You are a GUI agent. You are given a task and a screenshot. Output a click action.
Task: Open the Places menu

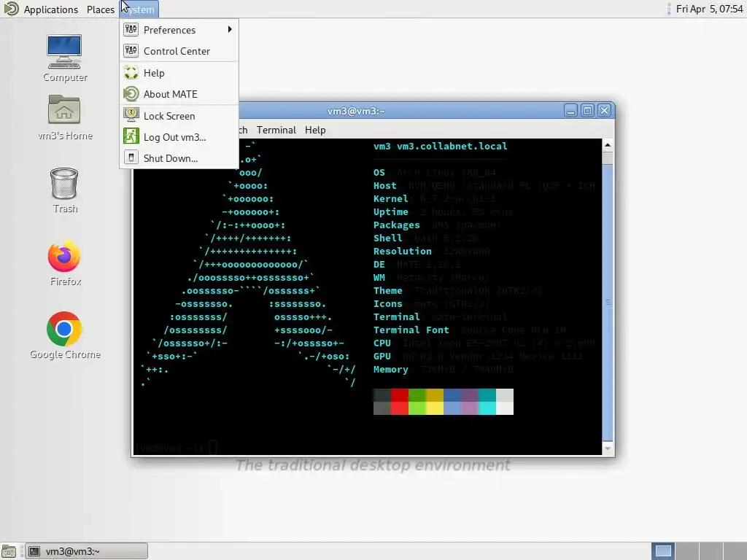(x=101, y=9)
